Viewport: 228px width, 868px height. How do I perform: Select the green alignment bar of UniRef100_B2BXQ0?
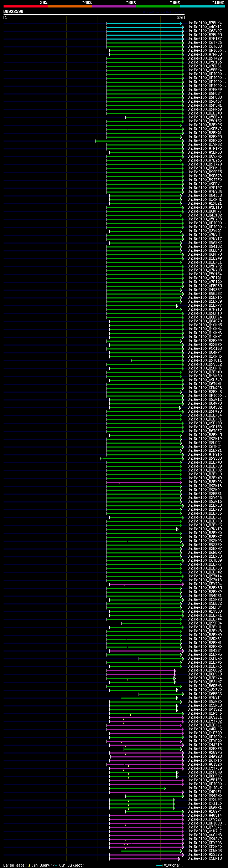pos(140,141)
